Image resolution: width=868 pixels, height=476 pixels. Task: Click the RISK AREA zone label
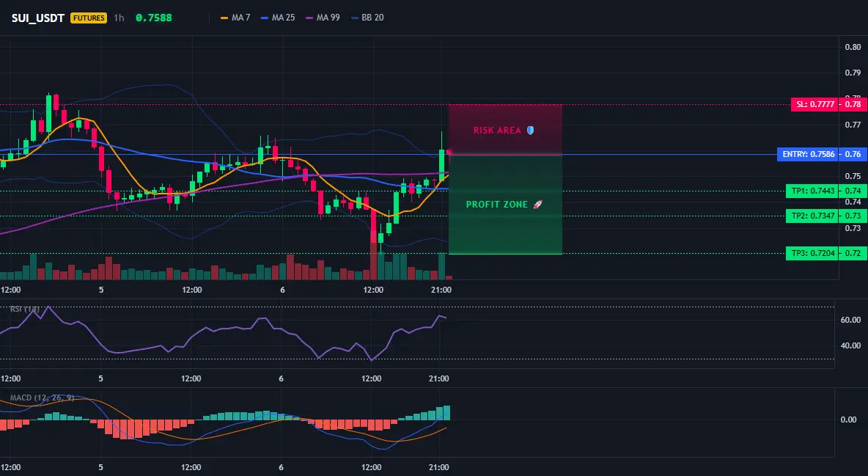point(497,131)
